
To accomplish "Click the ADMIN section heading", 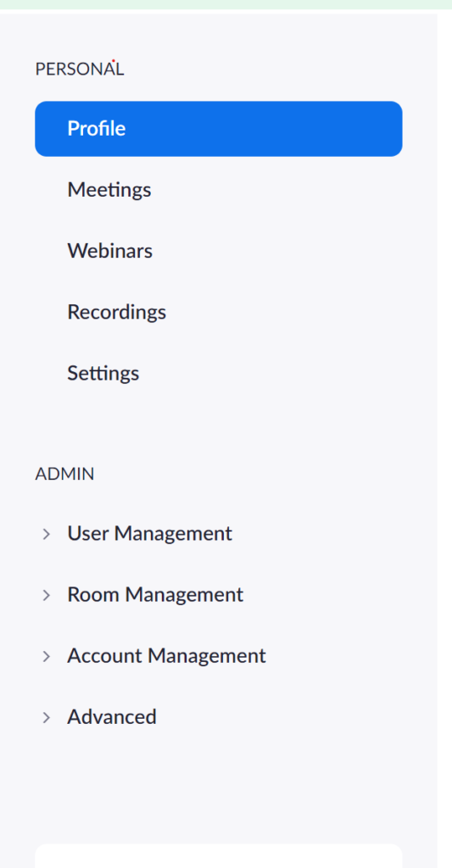I will [64, 475].
